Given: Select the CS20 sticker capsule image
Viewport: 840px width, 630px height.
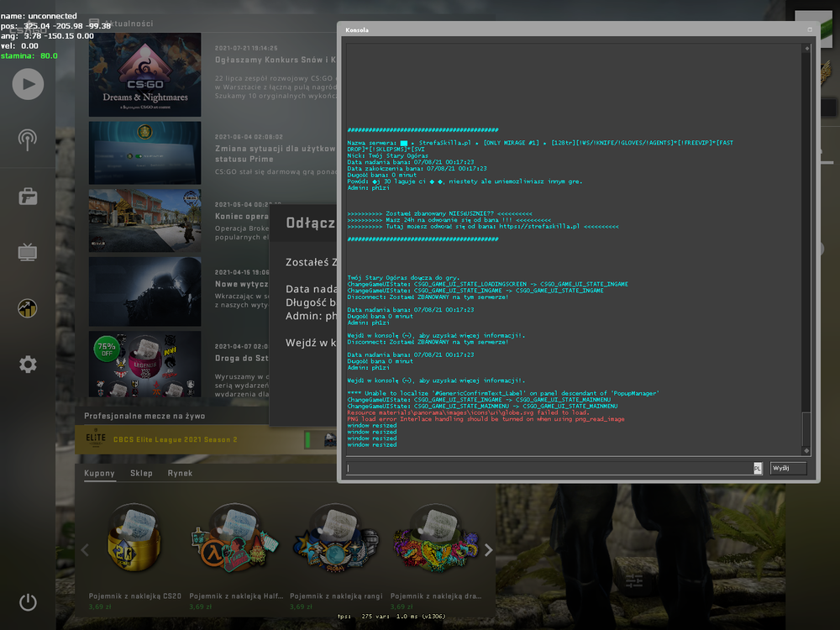Looking at the screenshot, I should (134, 538).
